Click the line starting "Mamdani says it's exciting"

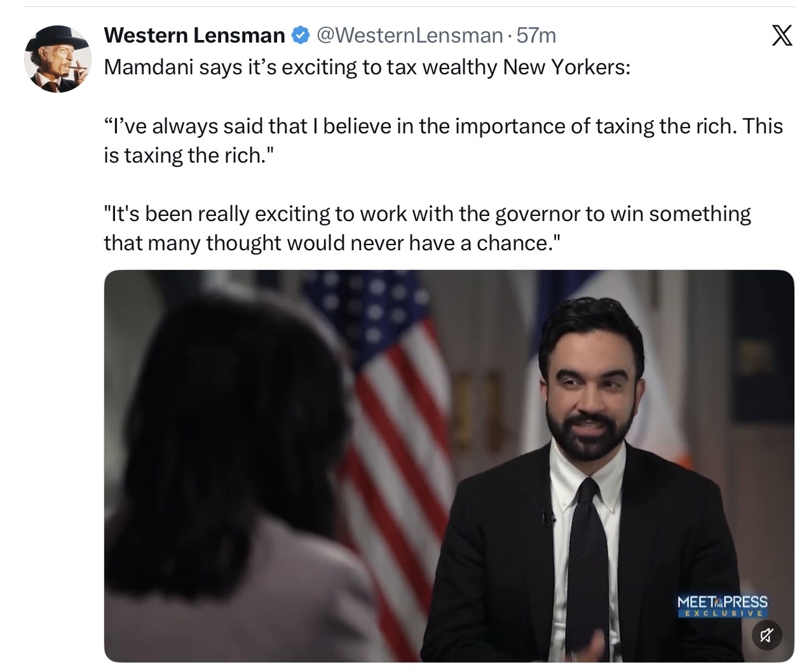pyautogui.click(x=367, y=67)
